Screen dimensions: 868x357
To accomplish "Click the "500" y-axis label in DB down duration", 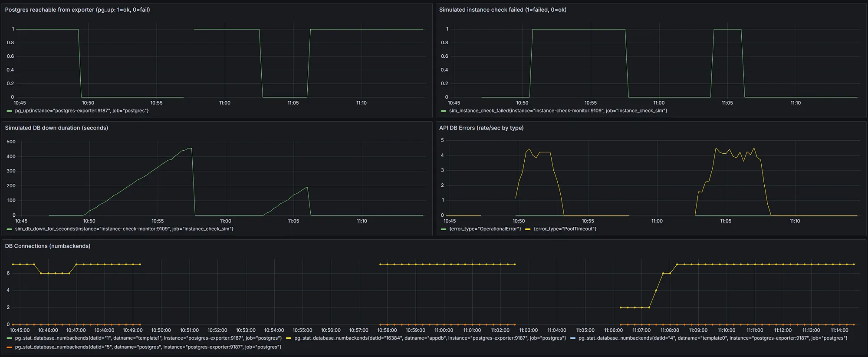I will [x=11, y=142].
